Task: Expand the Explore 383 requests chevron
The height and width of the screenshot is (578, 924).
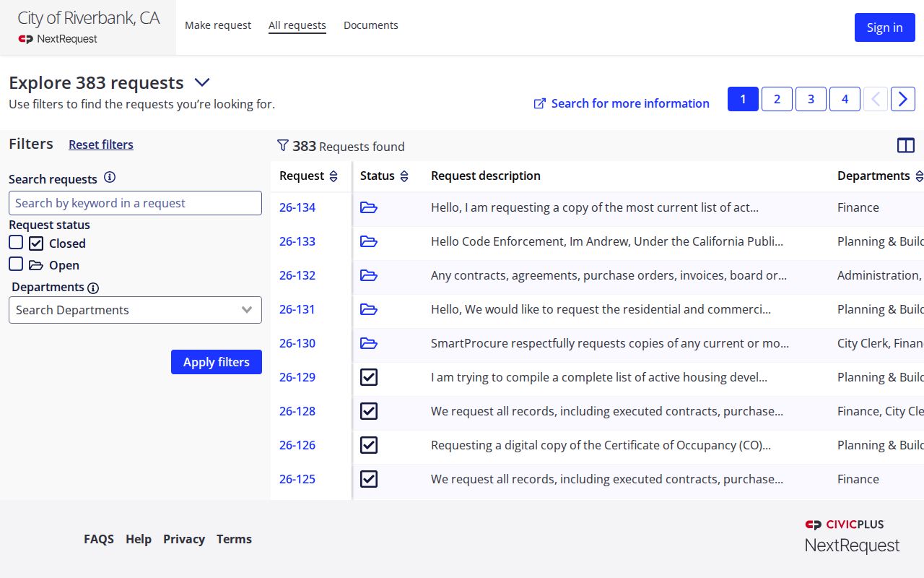Action: tap(201, 83)
